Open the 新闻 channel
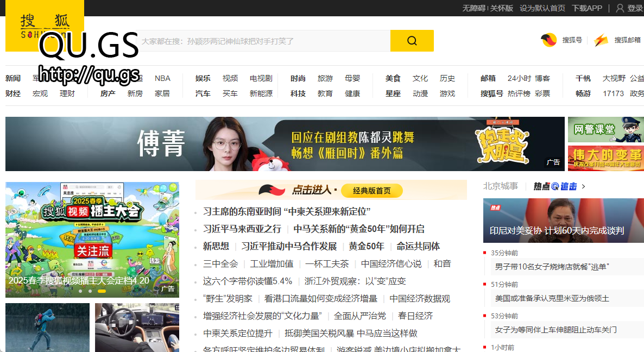The width and height of the screenshot is (644, 352). [x=13, y=78]
